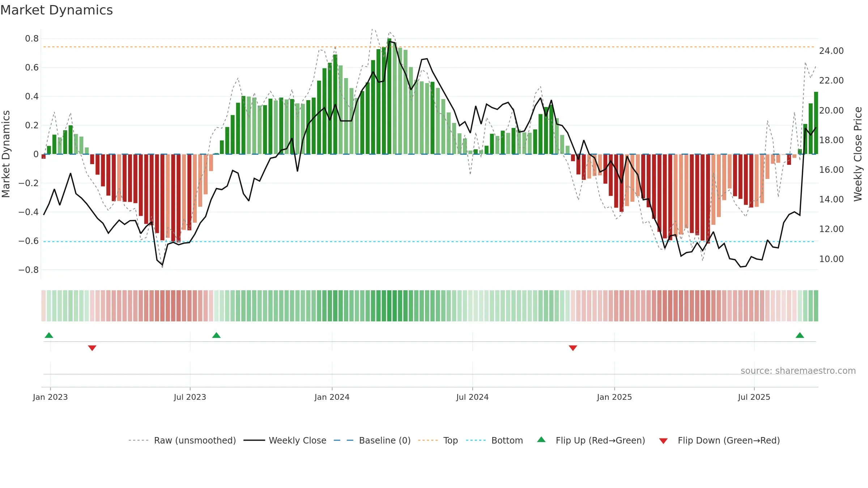This screenshot has height=488, width=868.
Task: Click the −0.6 left axis tick label
Action: [29, 241]
